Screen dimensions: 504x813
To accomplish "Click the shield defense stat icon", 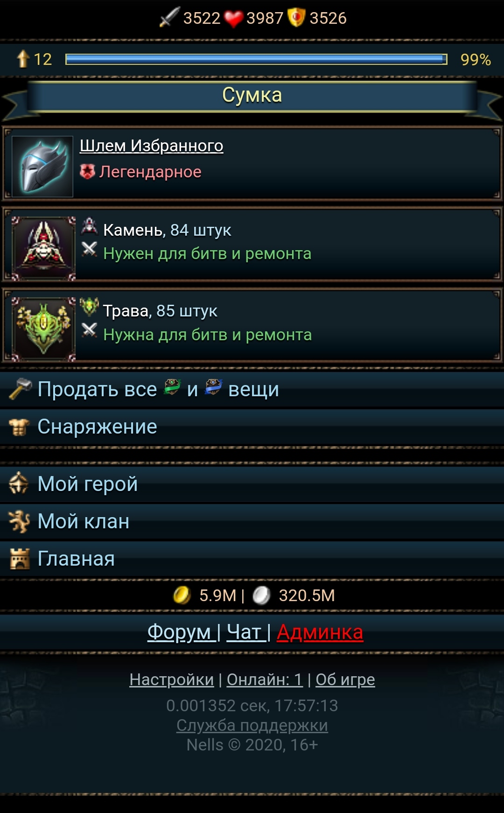I will (x=296, y=18).
